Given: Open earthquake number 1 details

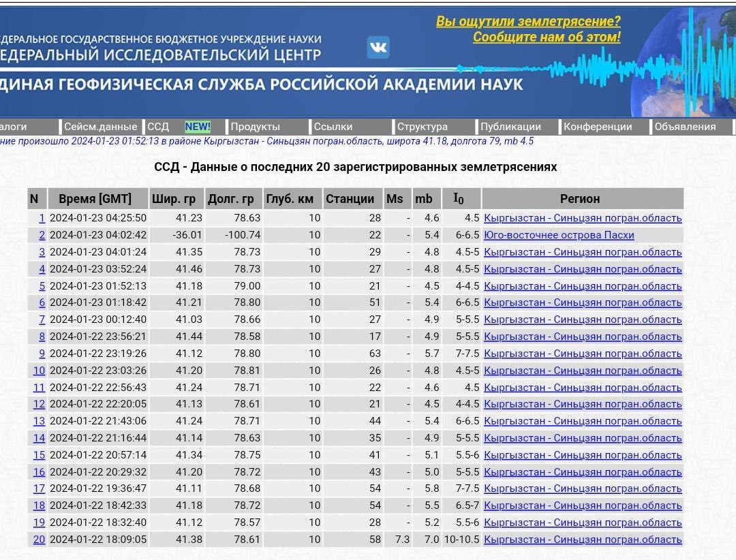Looking at the screenshot, I should pos(42,218).
